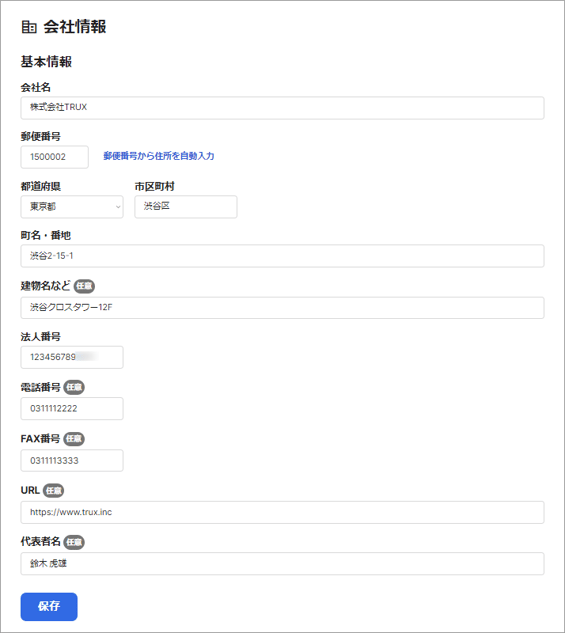Screen dimensions: 565x633
Task: Focus the 会社名 field containing 株式会社TRUX
Action: (282, 108)
